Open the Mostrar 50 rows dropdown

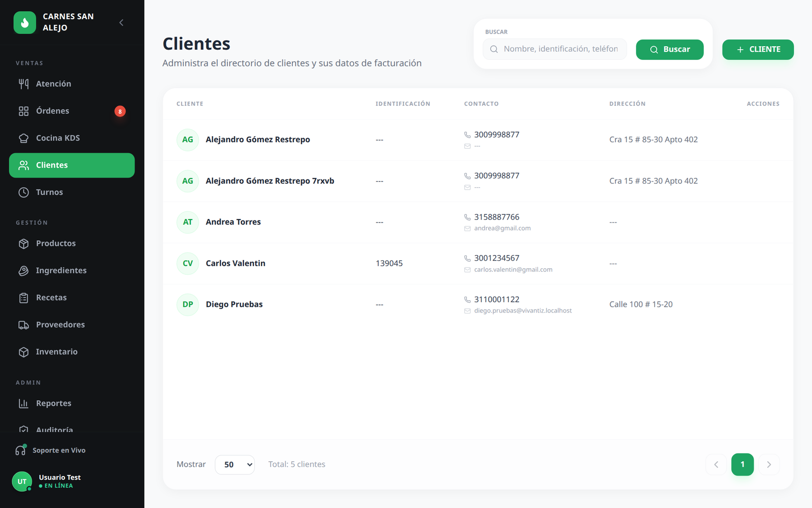(x=234, y=464)
